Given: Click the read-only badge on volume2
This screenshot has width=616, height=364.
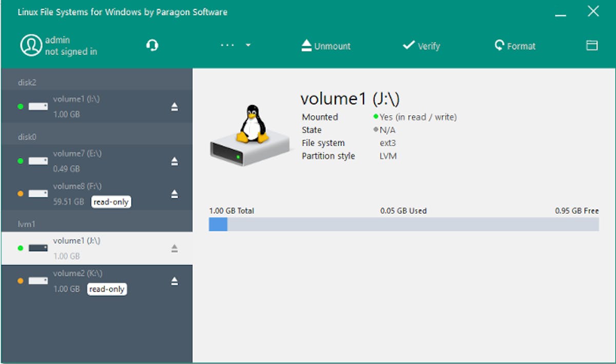Looking at the screenshot, I should (107, 289).
